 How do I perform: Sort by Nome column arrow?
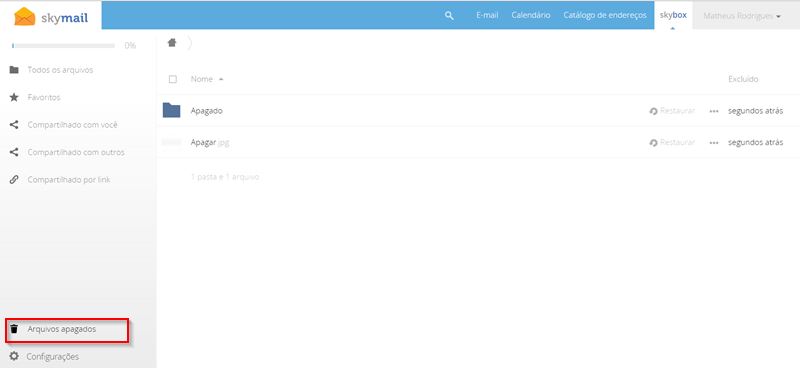pos(221,80)
